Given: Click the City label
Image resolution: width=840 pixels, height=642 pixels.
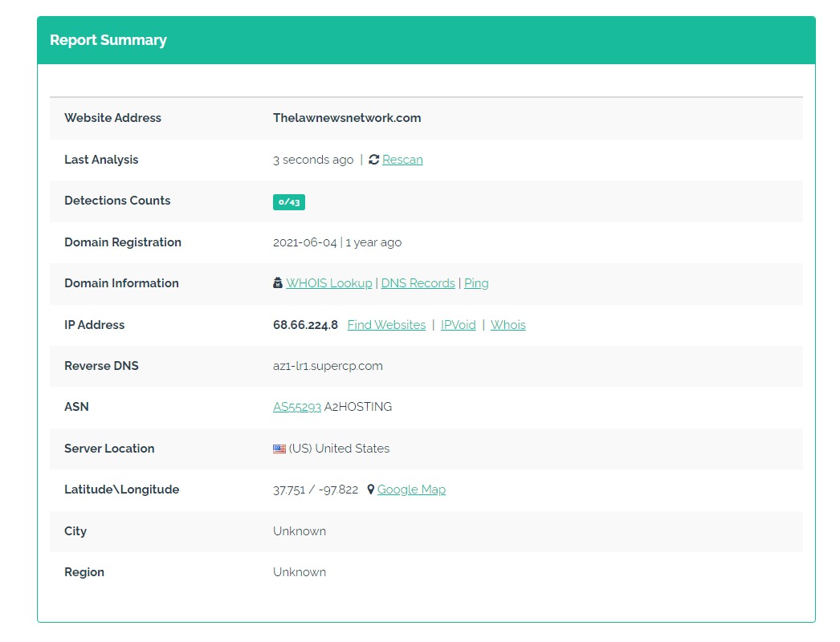Looking at the screenshot, I should [75, 530].
